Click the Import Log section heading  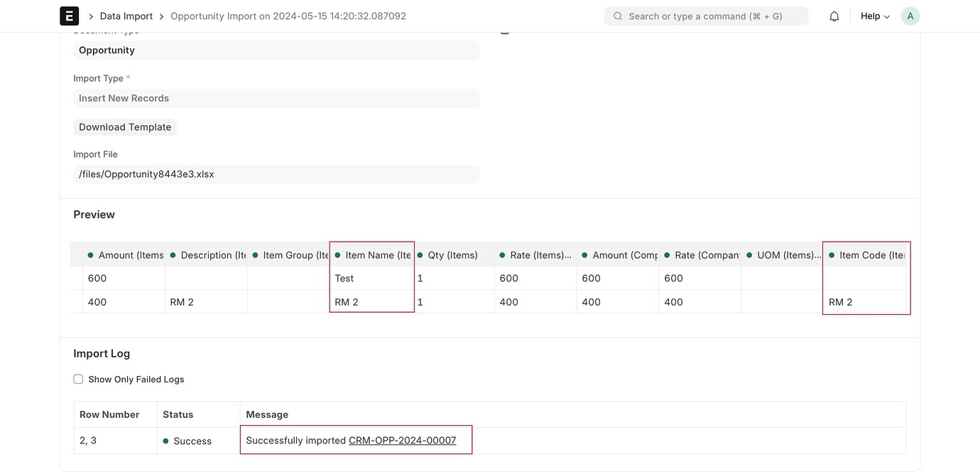[102, 353]
